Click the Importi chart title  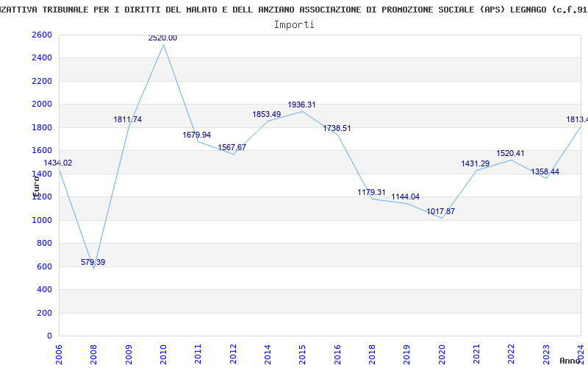294,25
